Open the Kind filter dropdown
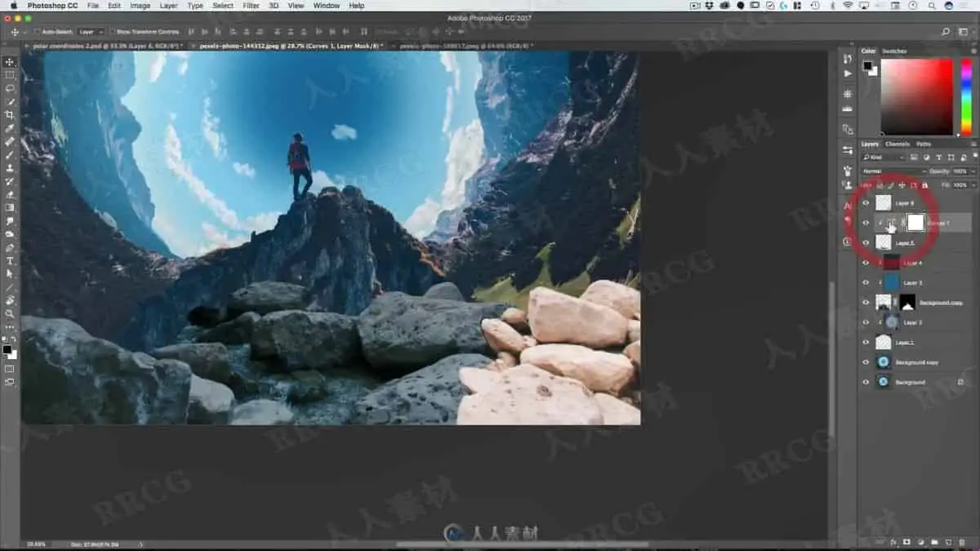Image resolution: width=980 pixels, height=551 pixels. click(x=884, y=157)
